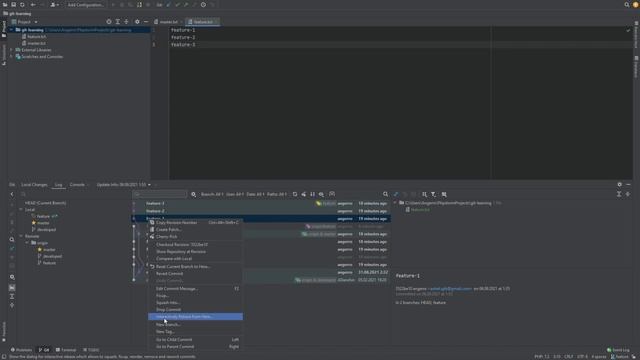Viewport: 640px width, 360px height.
Task: Open Git panel settings gear icon
Action: pyautogui.click(x=620, y=185)
